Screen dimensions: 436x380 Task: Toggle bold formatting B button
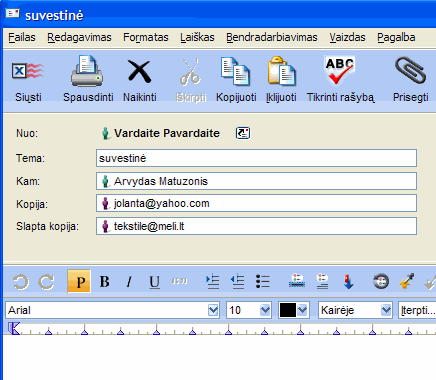pyautogui.click(x=104, y=282)
